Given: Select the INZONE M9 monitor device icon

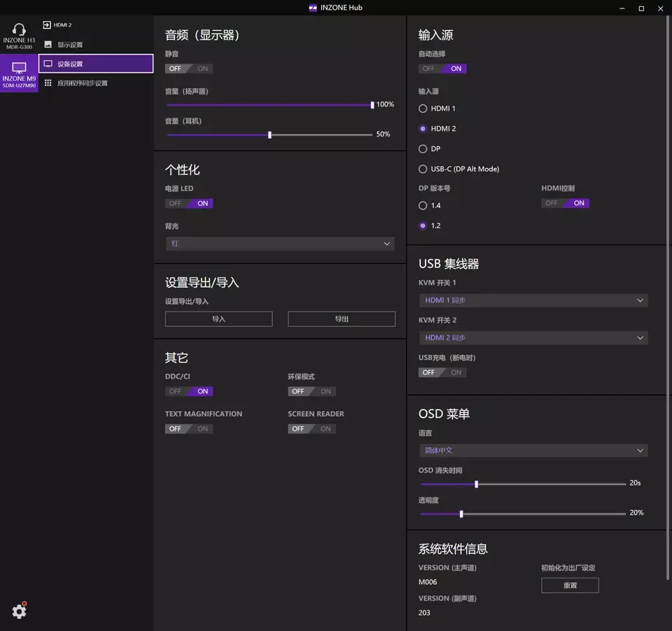Looking at the screenshot, I should (19, 74).
